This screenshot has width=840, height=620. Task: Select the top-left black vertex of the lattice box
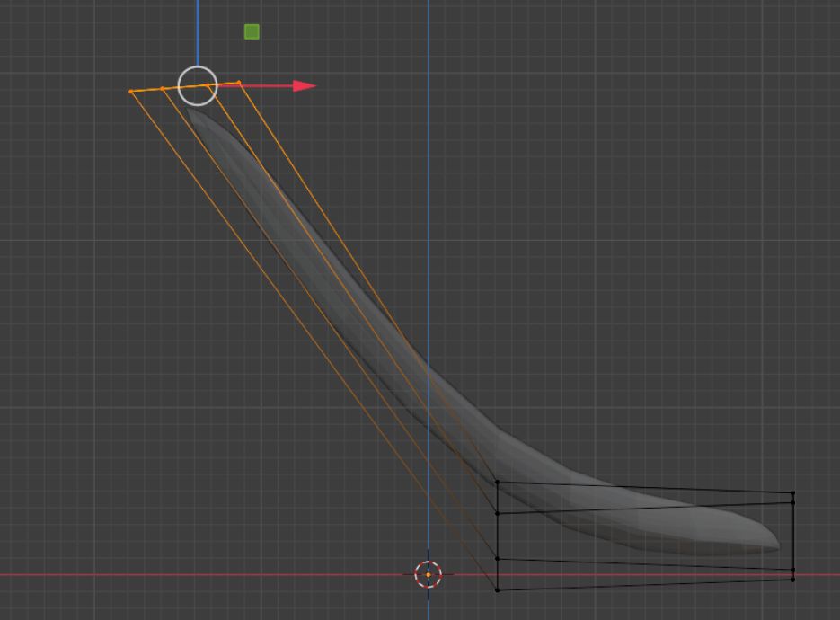pos(497,483)
